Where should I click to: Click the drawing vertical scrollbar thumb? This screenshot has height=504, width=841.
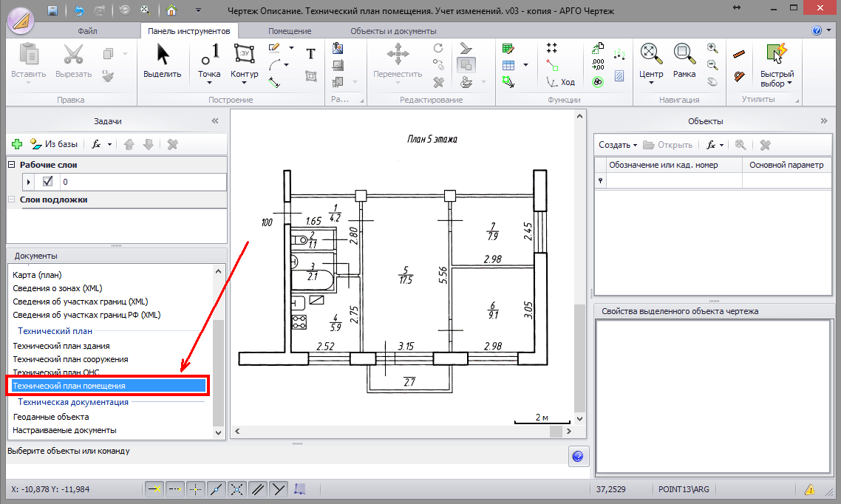pyautogui.click(x=579, y=358)
